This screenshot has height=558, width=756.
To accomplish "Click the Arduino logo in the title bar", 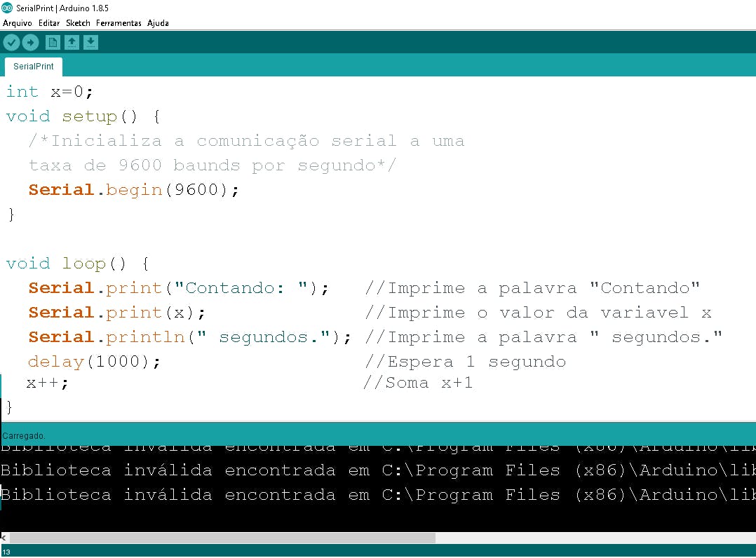I will 7,6.
